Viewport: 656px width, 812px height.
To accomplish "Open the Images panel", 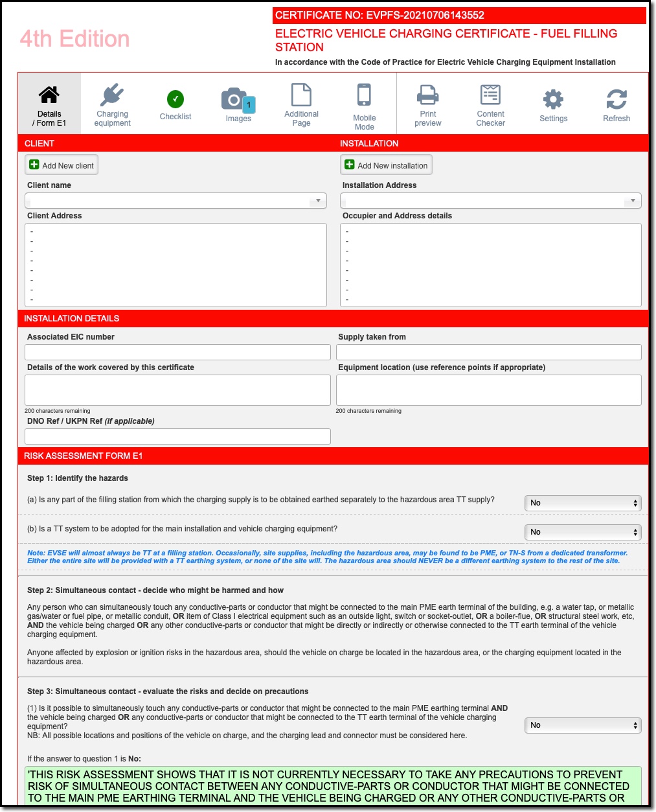I will tap(237, 104).
